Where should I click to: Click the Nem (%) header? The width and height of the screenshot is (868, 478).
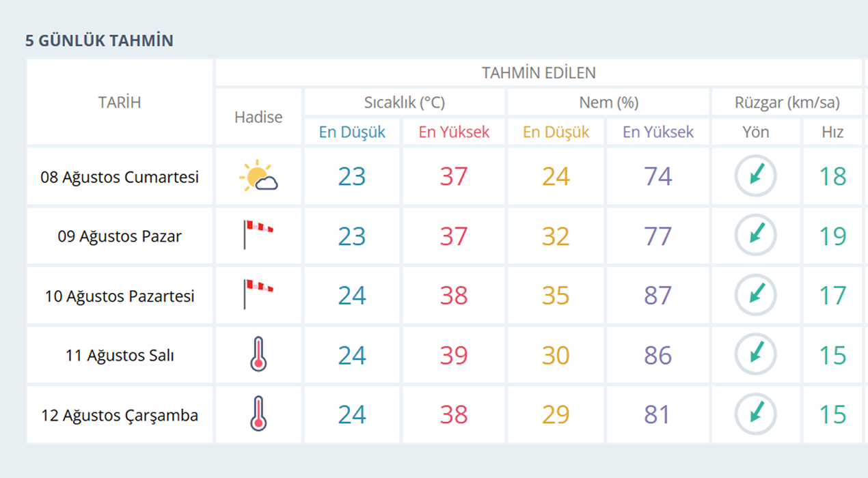(x=608, y=102)
